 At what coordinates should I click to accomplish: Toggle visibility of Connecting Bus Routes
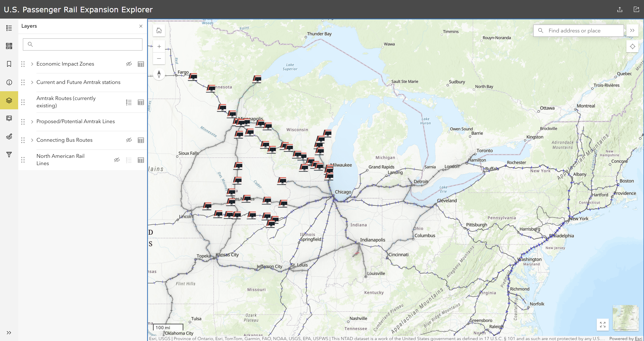pos(129,140)
